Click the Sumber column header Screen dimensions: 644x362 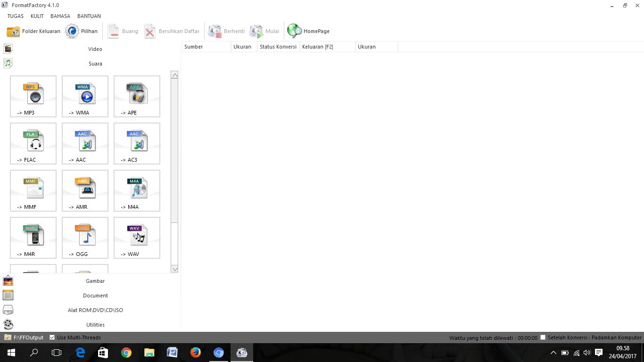click(206, 47)
